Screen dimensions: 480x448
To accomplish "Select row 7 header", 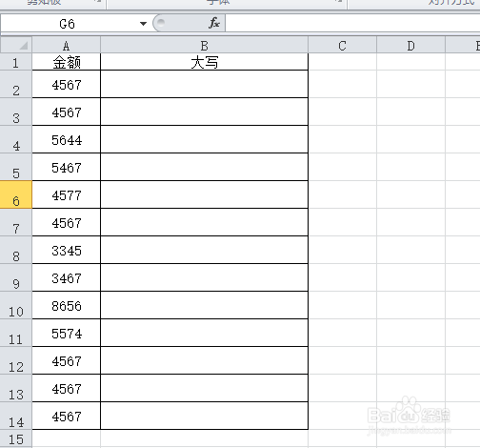I will tap(16, 222).
